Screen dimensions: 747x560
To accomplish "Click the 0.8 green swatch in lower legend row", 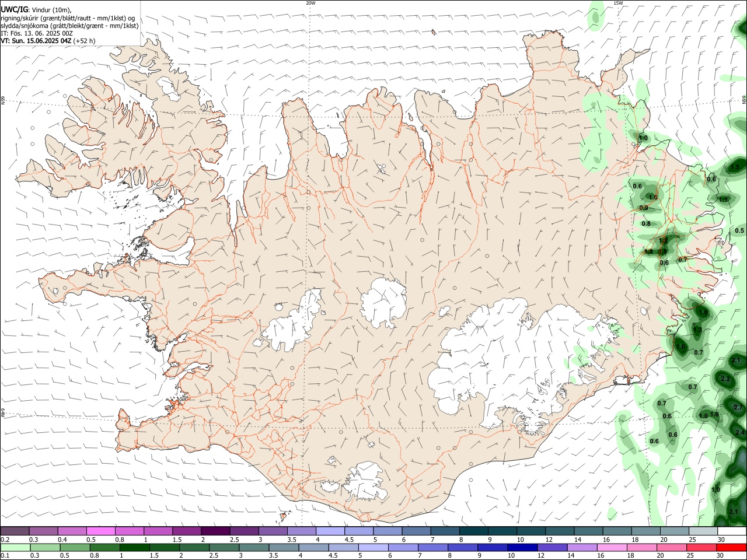I will [104, 547].
